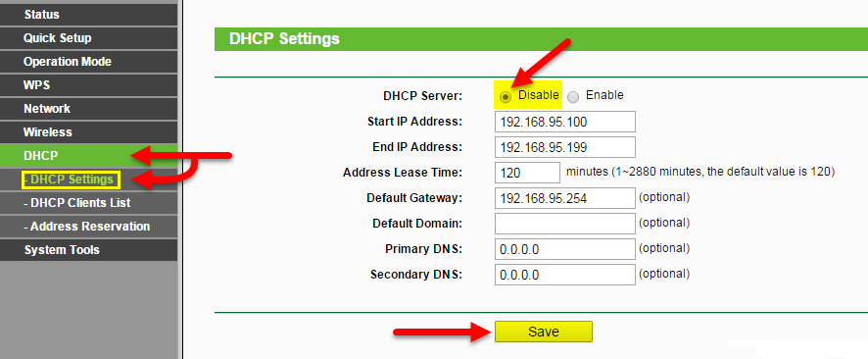Screen dimensions: 868x359
Task: Click the 'Start IP Address:' label
Action: click(x=414, y=122)
